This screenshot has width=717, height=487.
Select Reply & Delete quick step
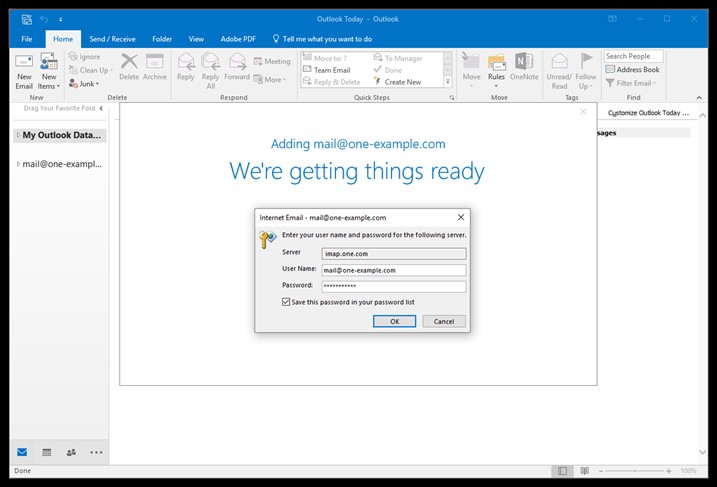coord(332,82)
